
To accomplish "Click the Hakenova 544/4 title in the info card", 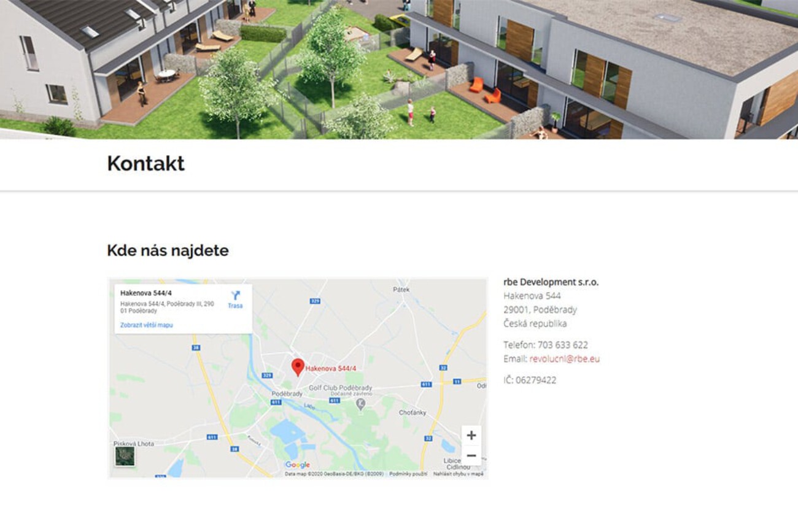I will pos(146,293).
